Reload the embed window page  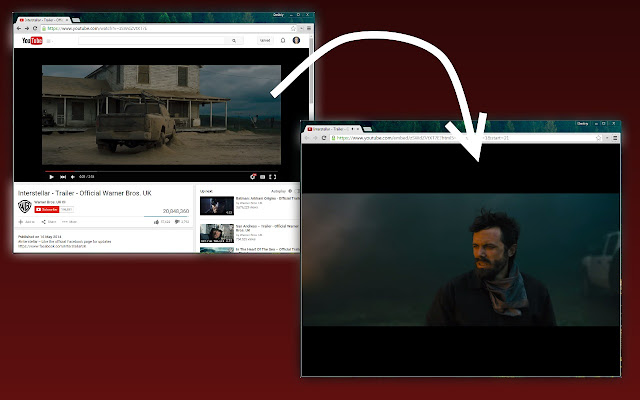[x=324, y=138]
